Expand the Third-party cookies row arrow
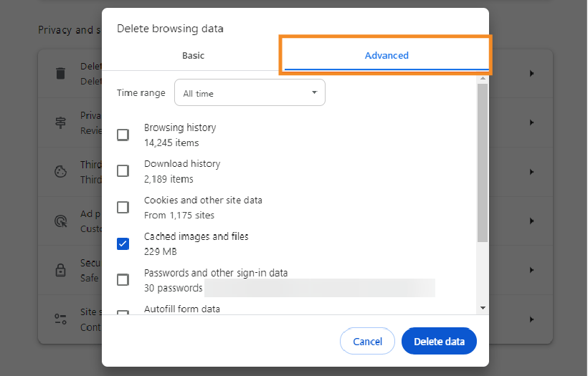Image resolution: width=588 pixels, height=376 pixels. pyautogui.click(x=531, y=172)
